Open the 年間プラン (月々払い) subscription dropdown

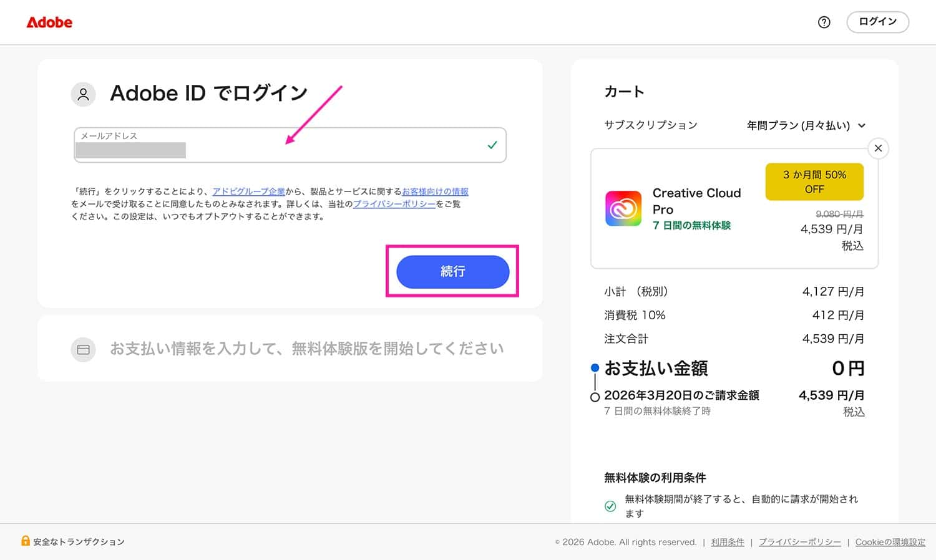tap(805, 125)
